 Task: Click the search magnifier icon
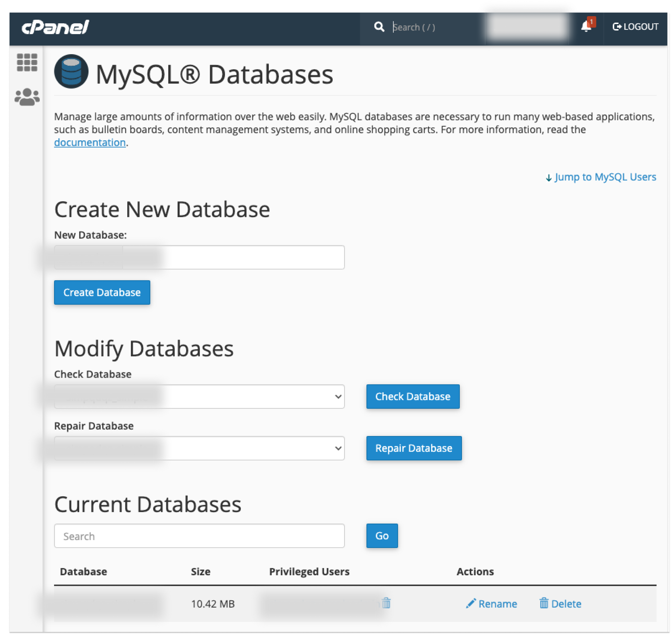379,27
